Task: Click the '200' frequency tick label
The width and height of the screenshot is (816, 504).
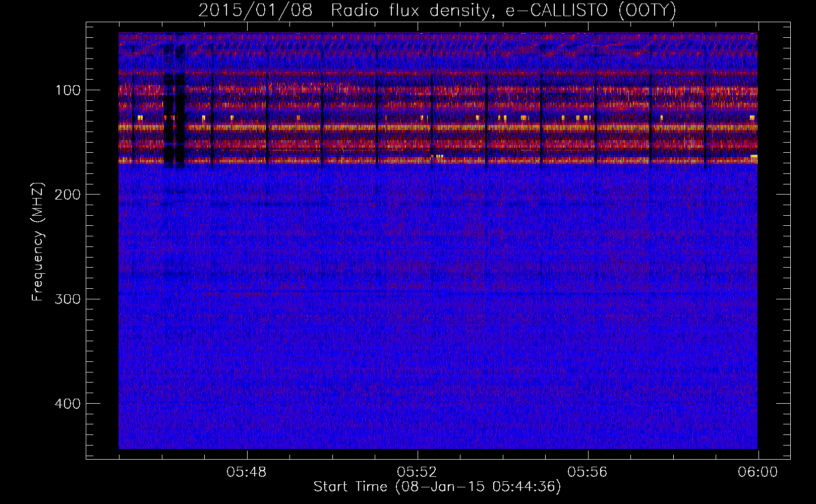Action: click(67, 195)
